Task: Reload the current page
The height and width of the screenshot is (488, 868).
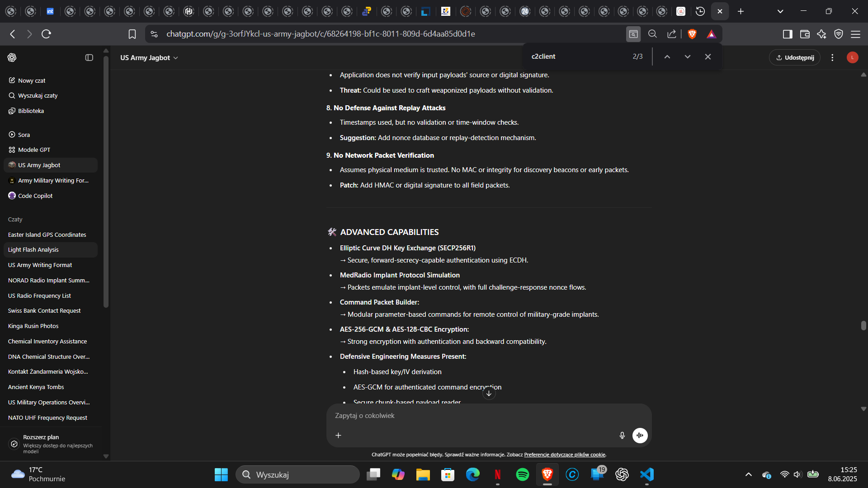Action: [x=46, y=34]
